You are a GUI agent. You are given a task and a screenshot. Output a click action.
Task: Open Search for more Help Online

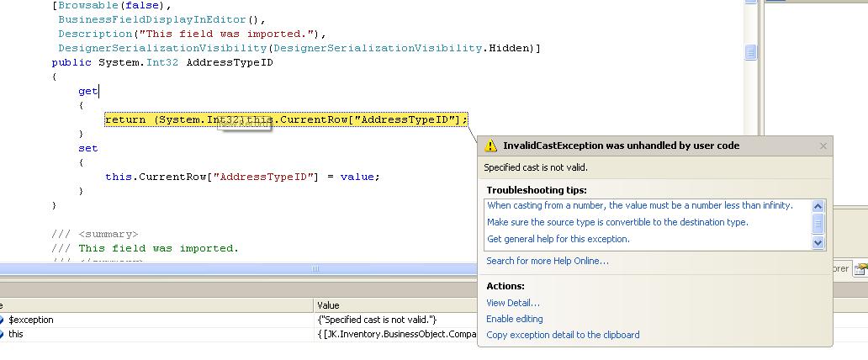coord(548,261)
